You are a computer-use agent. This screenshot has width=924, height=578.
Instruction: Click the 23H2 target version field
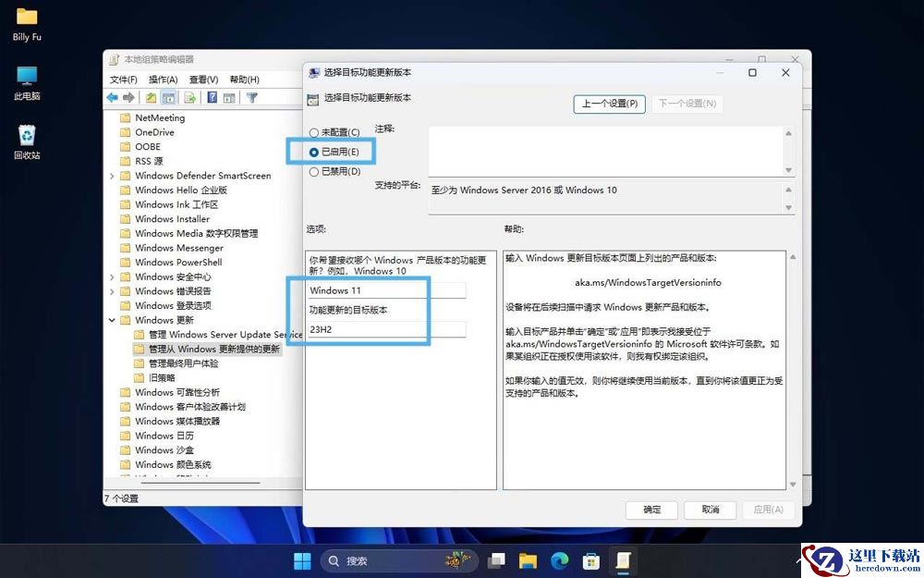386,329
